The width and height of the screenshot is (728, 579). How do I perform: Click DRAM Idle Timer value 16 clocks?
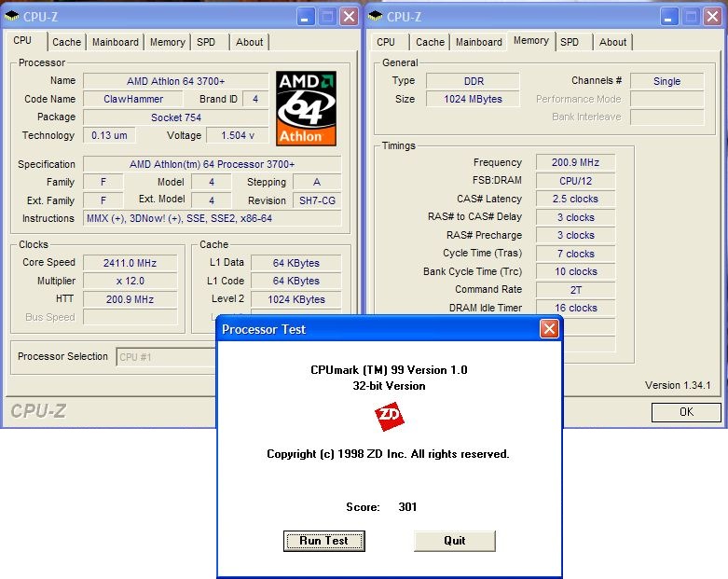pos(576,308)
